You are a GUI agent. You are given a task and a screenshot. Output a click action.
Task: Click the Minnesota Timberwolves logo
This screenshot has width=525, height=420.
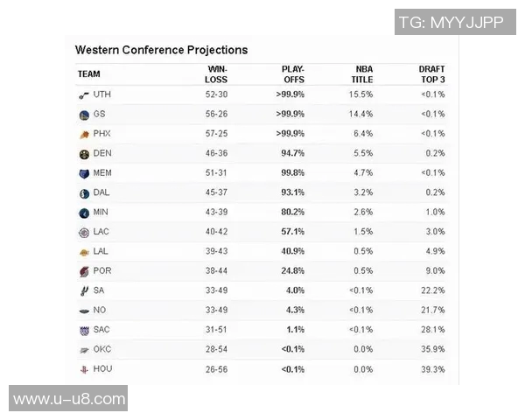84,213
